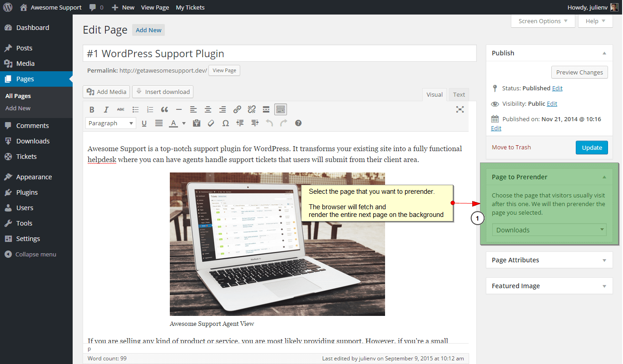Open Settings in the sidebar

(x=36, y=239)
